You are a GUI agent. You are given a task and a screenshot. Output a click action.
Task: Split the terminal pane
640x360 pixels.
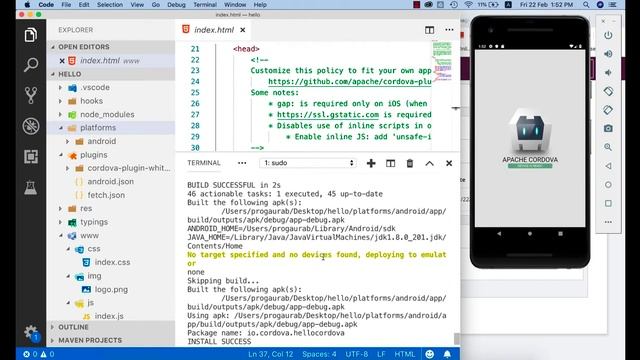coord(391,163)
